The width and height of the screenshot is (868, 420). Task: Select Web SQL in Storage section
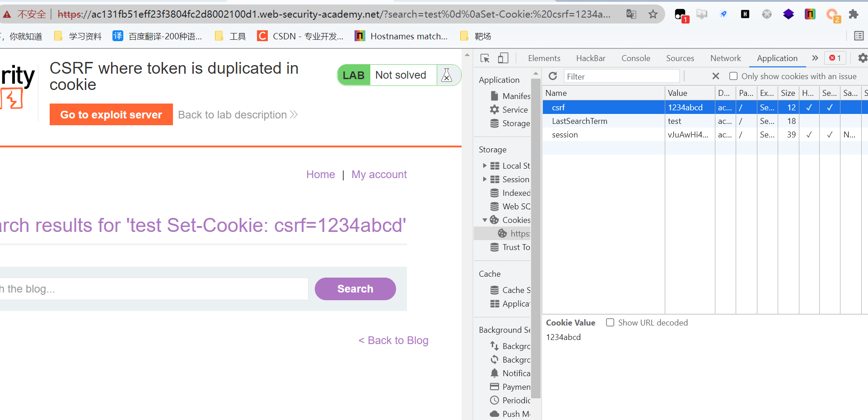pos(510,206)
